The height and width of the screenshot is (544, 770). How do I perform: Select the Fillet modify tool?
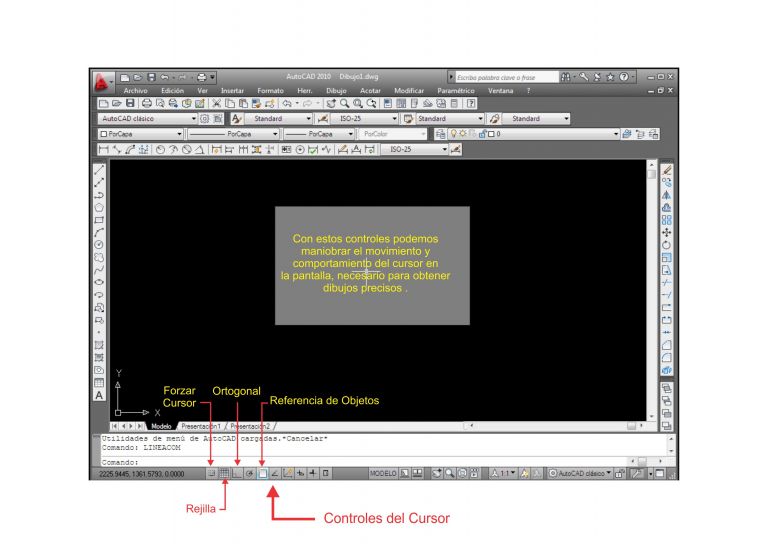coord(666,358)
